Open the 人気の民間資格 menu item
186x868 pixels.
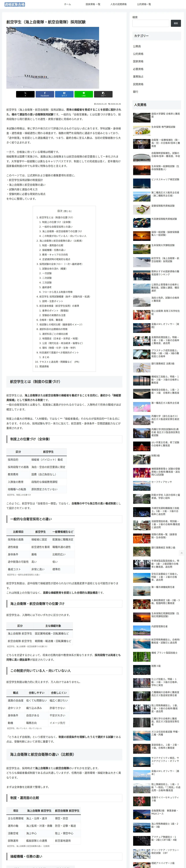coord(118,4)
